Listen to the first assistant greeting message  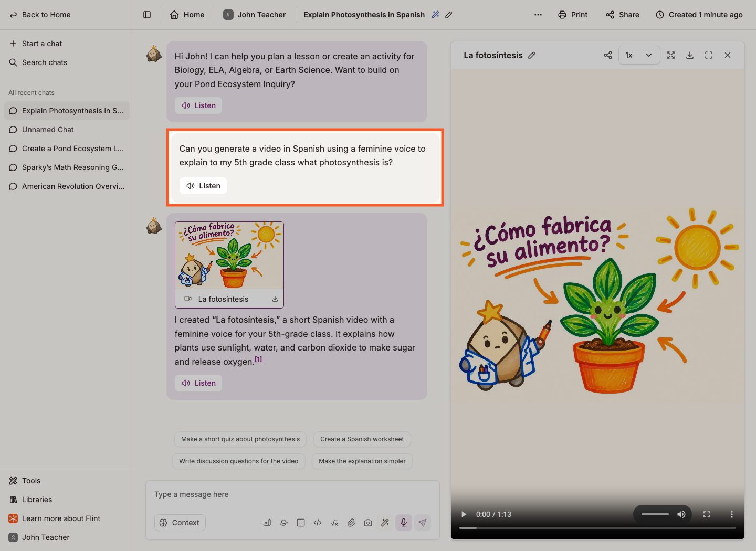point(198,105)
